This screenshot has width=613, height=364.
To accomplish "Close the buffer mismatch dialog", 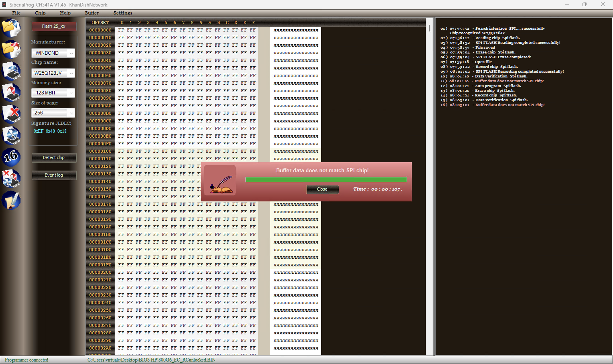I will click(x=322, y=189).
